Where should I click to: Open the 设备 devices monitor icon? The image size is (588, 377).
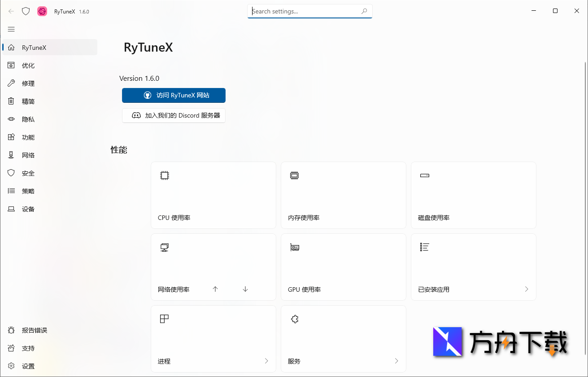(11, 209)
